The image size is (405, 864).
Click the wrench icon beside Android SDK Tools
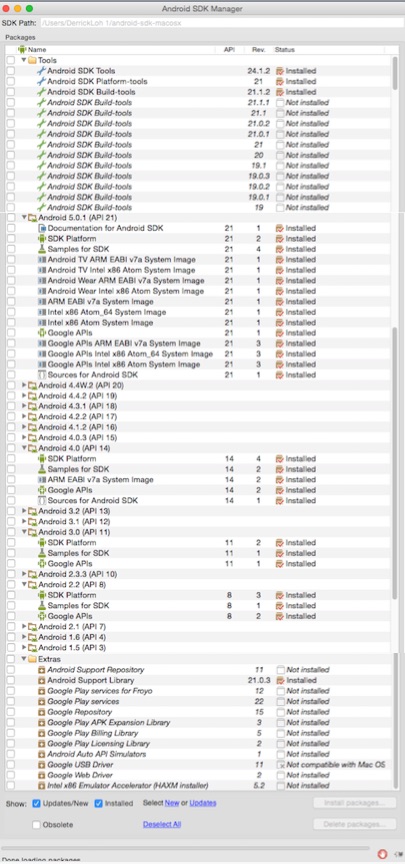[41, 71]
